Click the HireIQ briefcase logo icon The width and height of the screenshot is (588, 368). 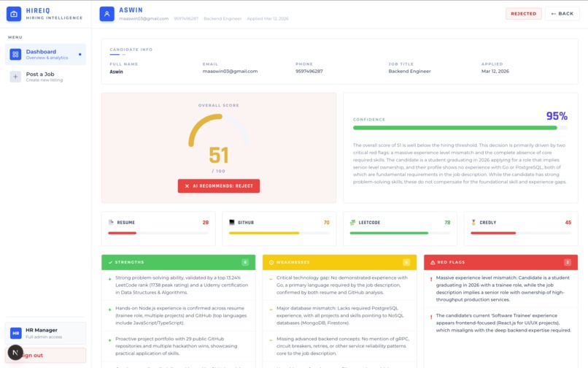pyautogui.click(x=14, y=14)
